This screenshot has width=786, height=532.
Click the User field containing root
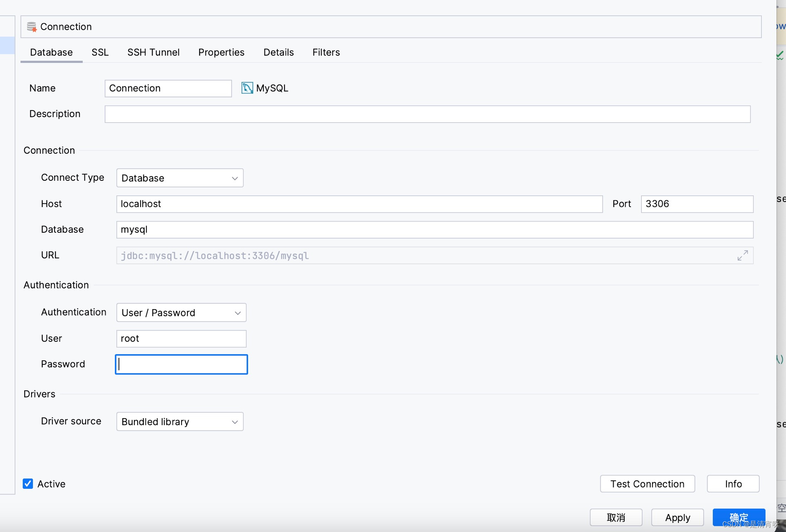tap(181, 339)
